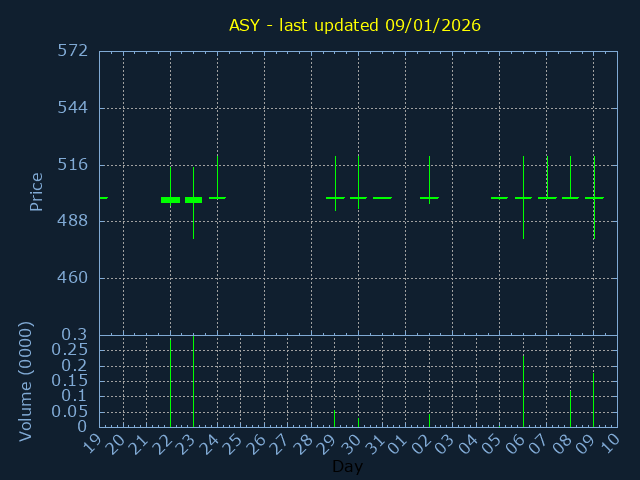This screenshot has width=640, height=480.
Task: Click the candlestick for day 06
Action: pos(523,198)
